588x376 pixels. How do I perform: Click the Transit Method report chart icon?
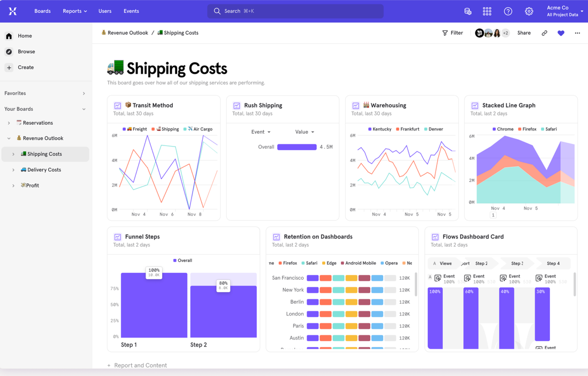117,106
